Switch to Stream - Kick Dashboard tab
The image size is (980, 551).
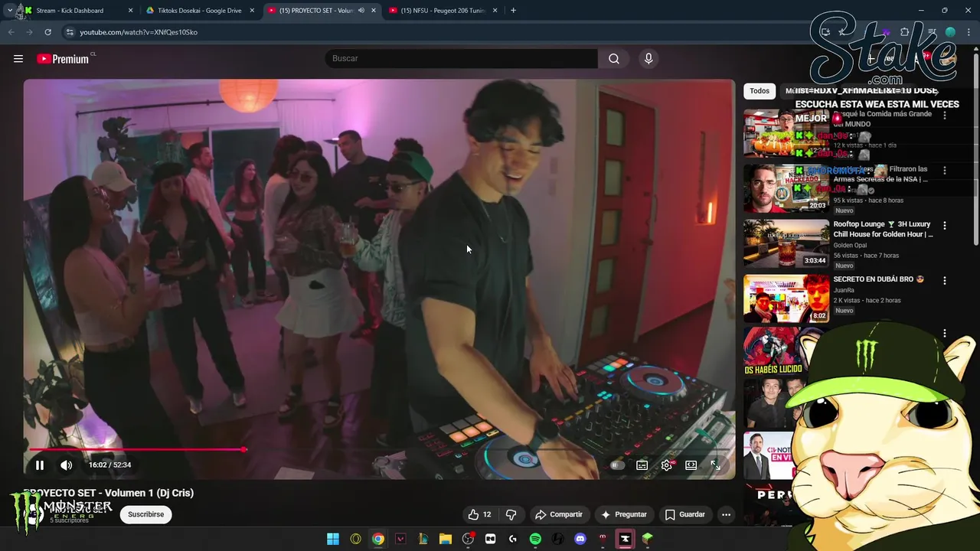click(75, 11)
